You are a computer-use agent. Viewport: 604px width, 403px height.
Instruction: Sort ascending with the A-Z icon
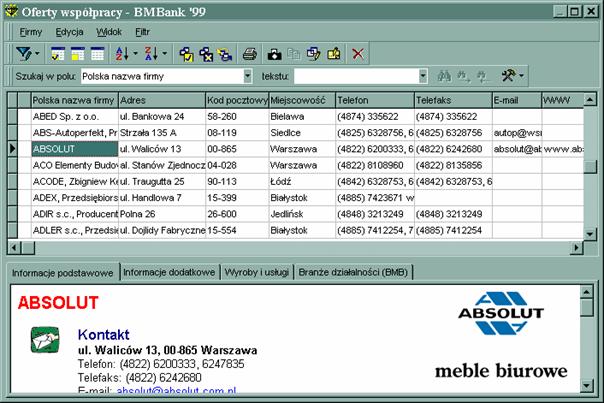(122, 54)
